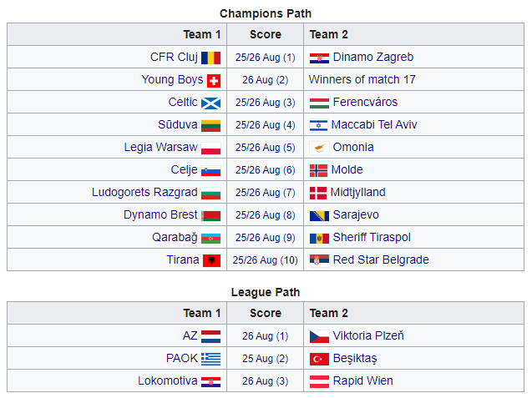
Task: Open the Ferencváros team page
Action: tap(365, 103)
